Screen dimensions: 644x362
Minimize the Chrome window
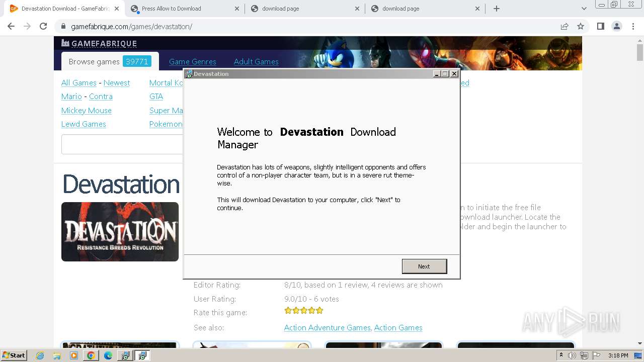[601, 4]
